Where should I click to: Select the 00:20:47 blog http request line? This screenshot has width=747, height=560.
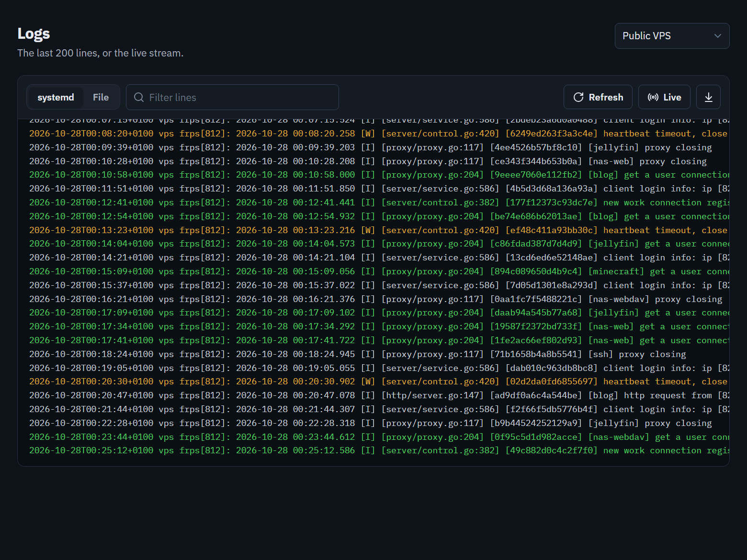pos(378,395)
